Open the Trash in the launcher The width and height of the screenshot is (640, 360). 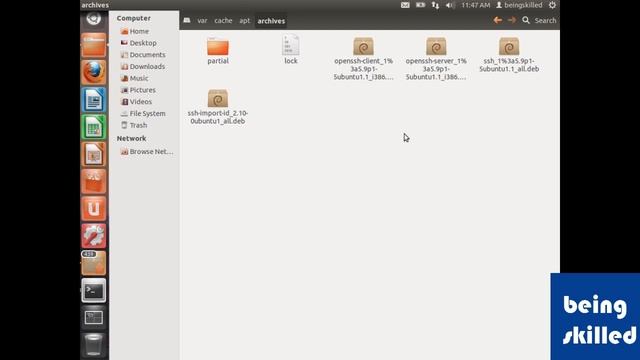(x=93, y=345)
